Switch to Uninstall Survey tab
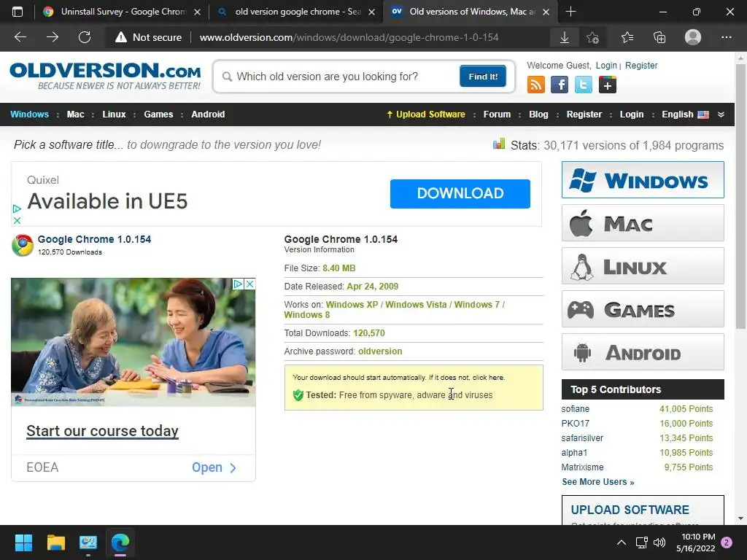The height and width of the screenshot is (560, 747). coord(123,12)
